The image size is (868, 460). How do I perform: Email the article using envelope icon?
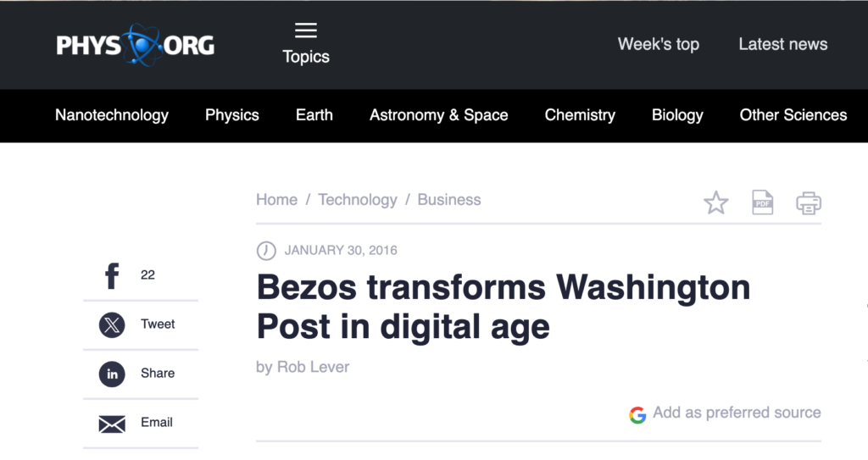click(112, 423)
